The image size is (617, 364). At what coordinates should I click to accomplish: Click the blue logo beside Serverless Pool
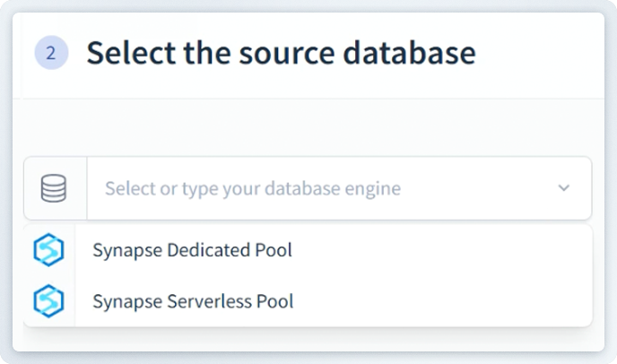[x=48, y=301]
